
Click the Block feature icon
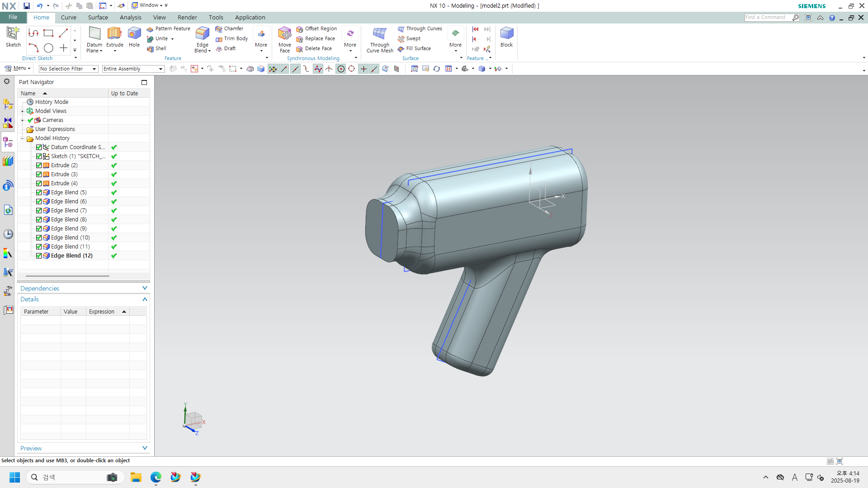click(x=506, y=34)
